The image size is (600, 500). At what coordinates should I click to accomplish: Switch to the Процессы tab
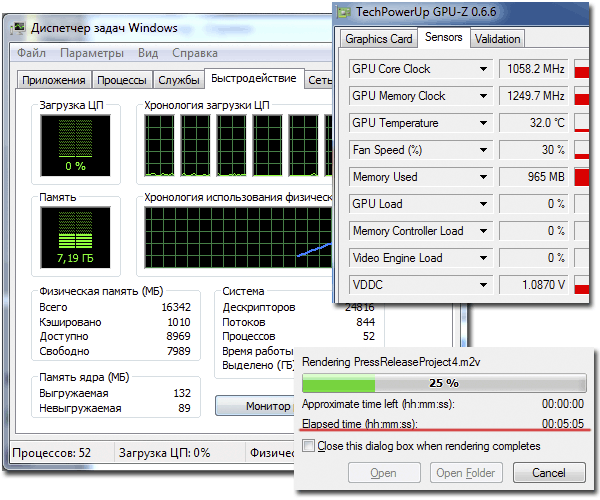click(x=122, y=80)
